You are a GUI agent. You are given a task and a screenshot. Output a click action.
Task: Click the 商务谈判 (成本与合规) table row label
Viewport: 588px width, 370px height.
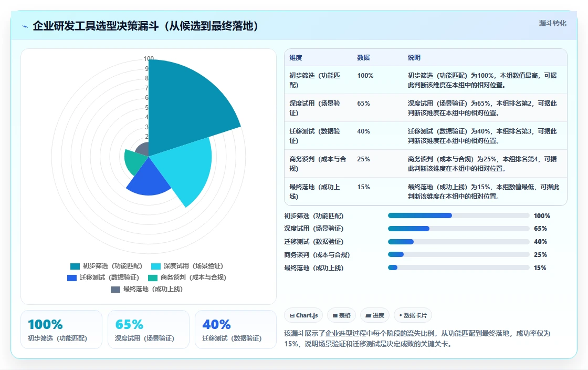coord(318,164)
